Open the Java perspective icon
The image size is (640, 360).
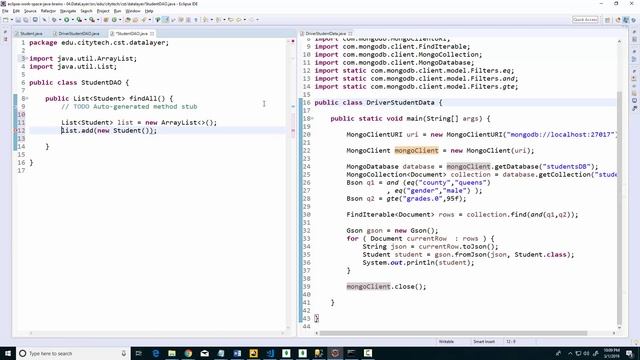pyautogui.click(x=626, y=20)
